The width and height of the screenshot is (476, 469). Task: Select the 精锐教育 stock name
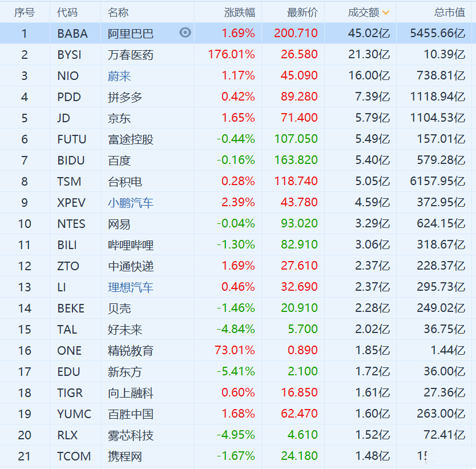(131, 351)
